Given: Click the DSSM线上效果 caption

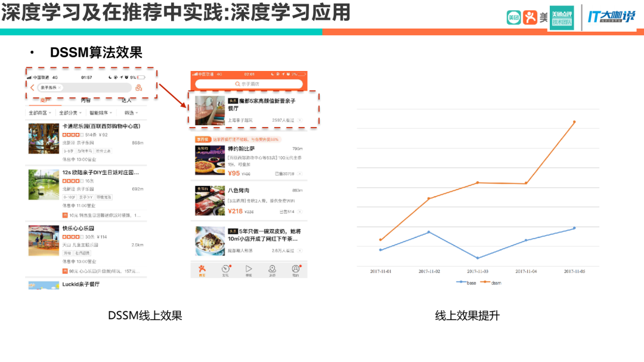Looking at the screenshot, I should (x=145, y=315).
